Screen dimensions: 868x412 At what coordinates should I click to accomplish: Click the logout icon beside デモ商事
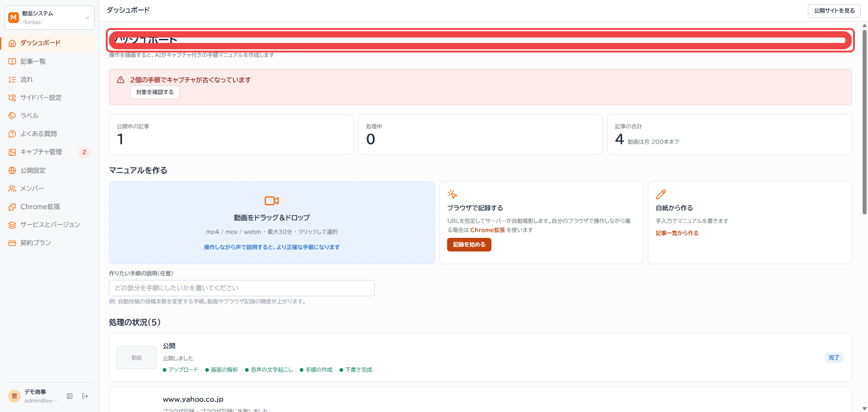tap(85, 396)
